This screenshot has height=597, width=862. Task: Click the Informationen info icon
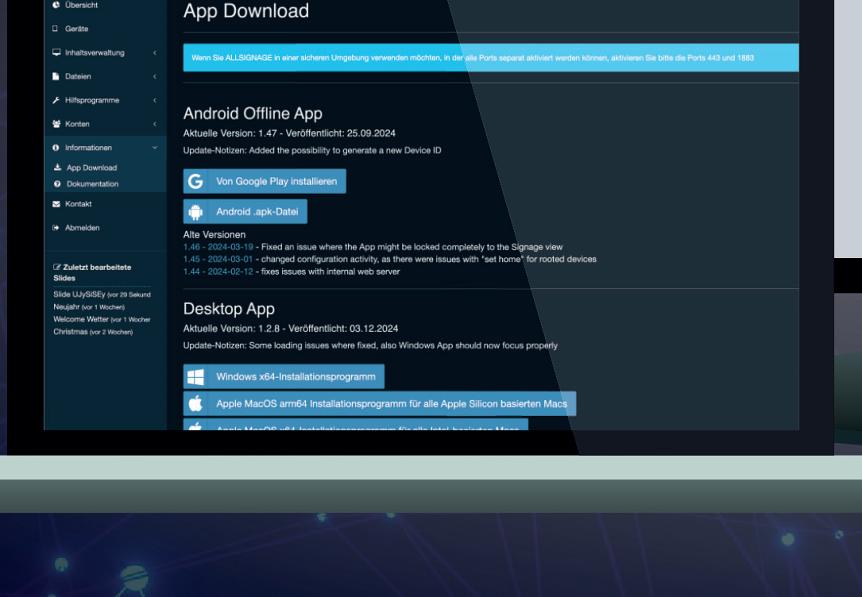tap(56, 147)
